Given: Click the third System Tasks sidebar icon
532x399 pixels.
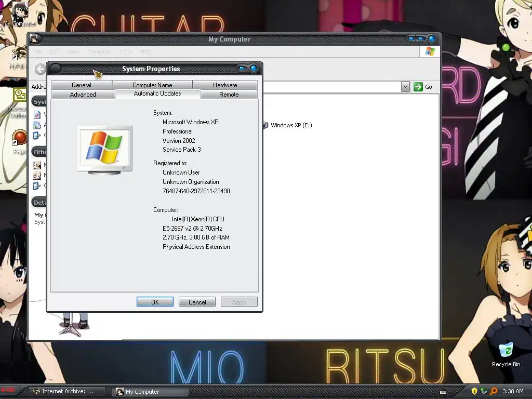Looking at the screenshot, I should click(x=37, y=135).
